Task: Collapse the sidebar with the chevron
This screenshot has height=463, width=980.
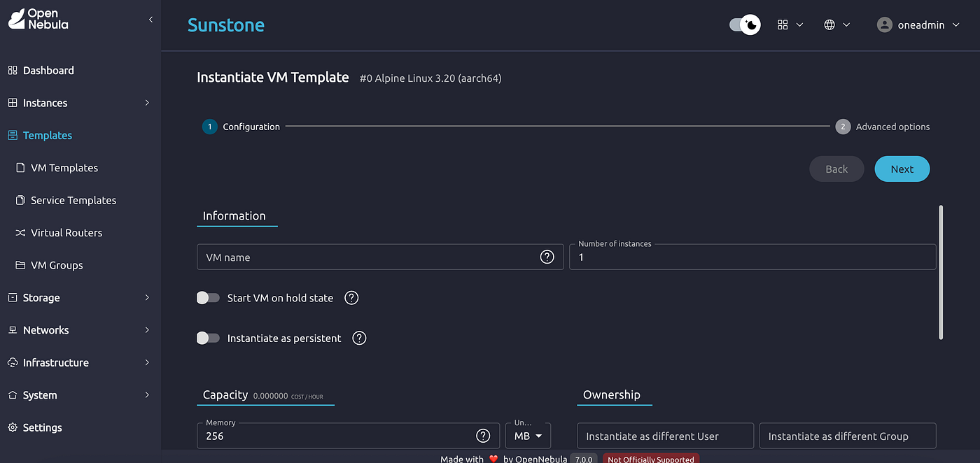Action: 150,20
